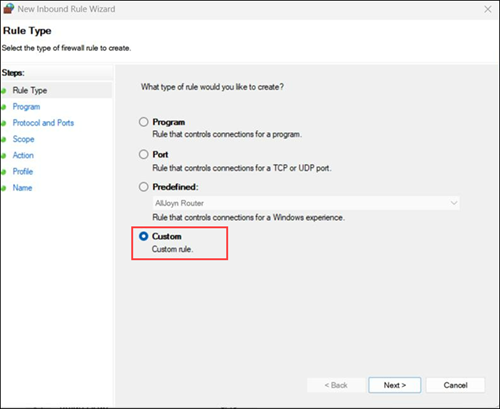Click the disabled < Back button
This screenshot has height=409, width=500.
(336, 385)
